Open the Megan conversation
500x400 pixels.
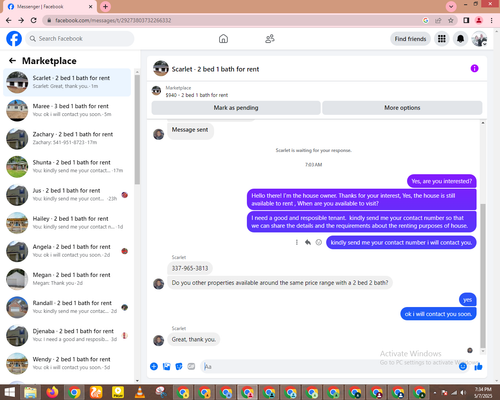point(67,279)
